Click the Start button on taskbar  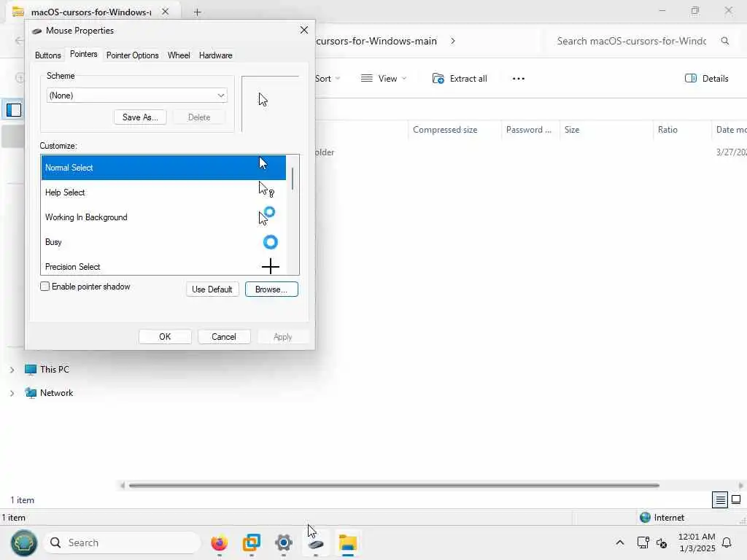(24, 542)
